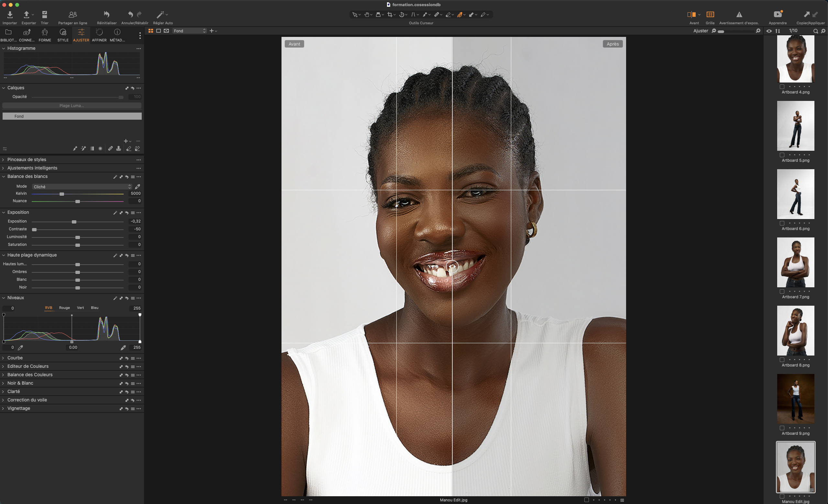Pick the shadow eyedropper in Niveaux
828x504 pixels.
coord(20,347)
